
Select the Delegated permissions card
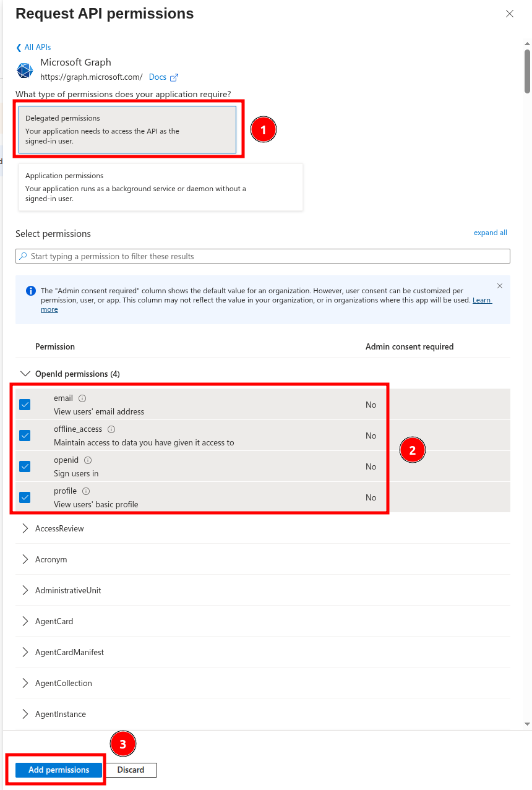(x=127, y=129)
